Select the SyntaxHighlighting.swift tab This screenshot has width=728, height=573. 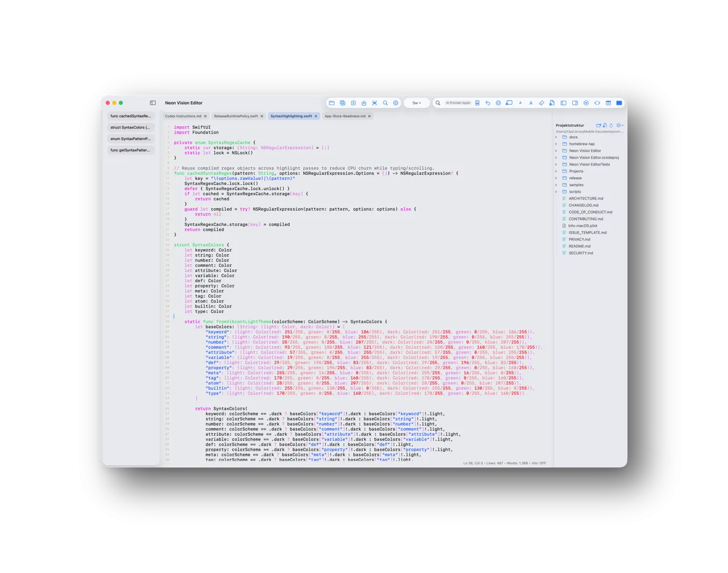point(291,116)
